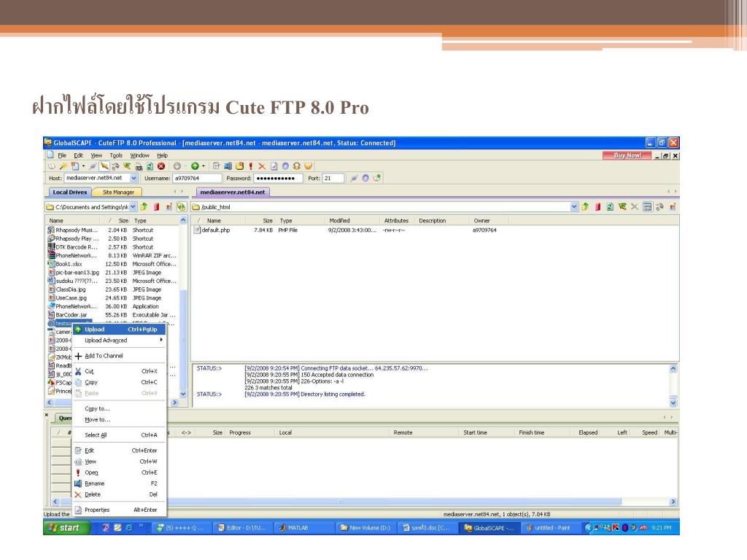Click the disconnect plug icon in main toolbar
The height and width of the screenshot is (560, 747).
pos(93,166)
